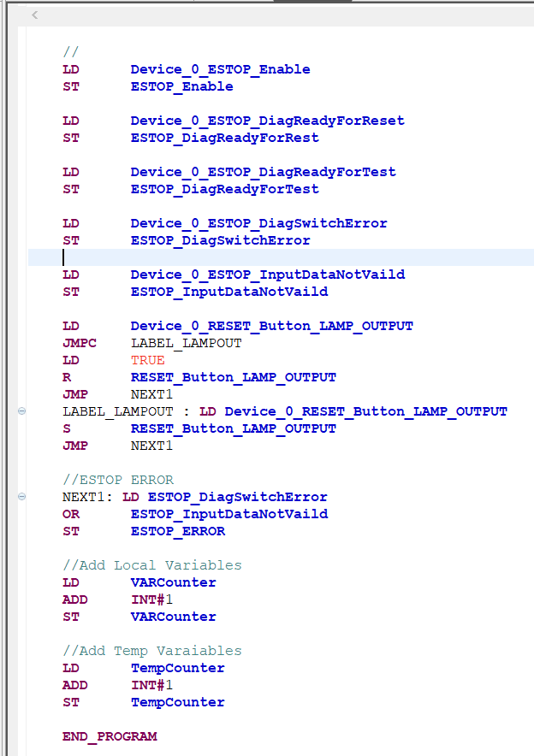Viewport: 534px width, 756px height.
Task: Click ESTOP_DiagSwitchError on the NEXT1 line
Action: (237, 497)
